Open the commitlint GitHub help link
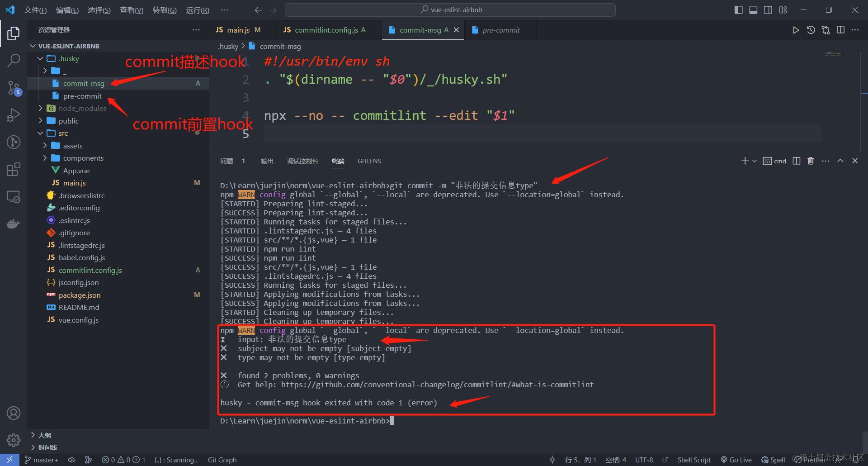 pos(437,385)
